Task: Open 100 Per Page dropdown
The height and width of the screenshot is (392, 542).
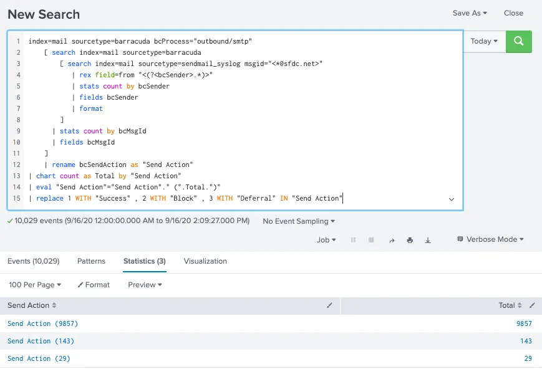Action: click(35, 285)
